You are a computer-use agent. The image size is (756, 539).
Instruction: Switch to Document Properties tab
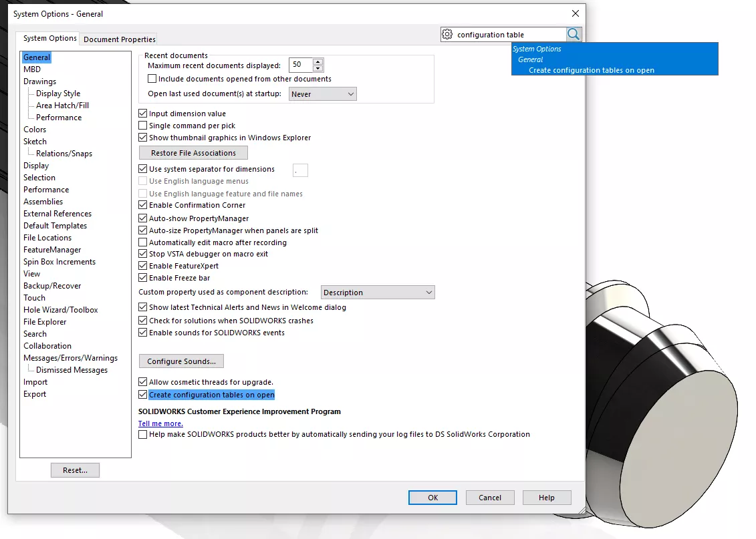pyautogui.click(x=120, y=39)
